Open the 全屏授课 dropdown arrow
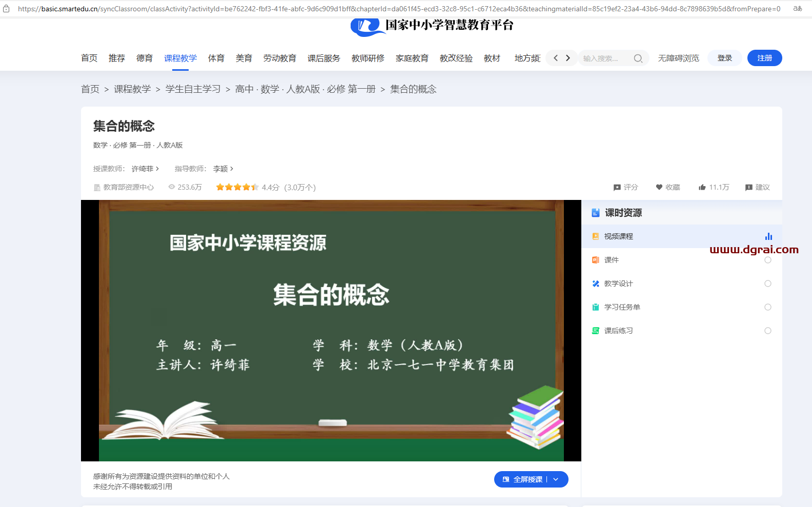 (556, 479)
